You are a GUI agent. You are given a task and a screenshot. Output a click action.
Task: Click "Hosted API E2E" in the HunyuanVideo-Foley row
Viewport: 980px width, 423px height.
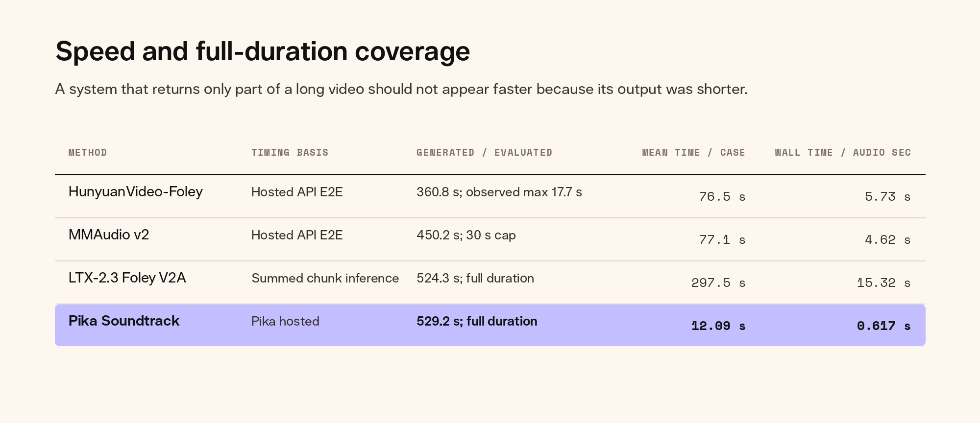pos(297,192)
